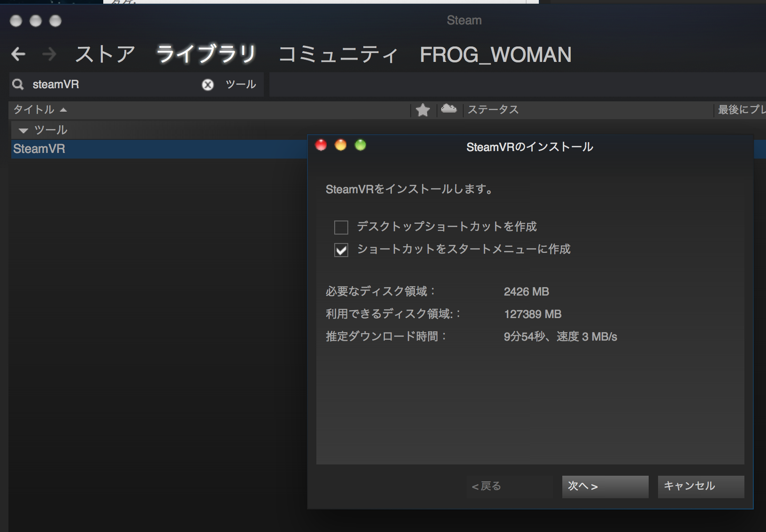Open the FROG_WOMAN profile tab
Image resolution: width=766 pixels, height=532 pixels.
point(496,54)
